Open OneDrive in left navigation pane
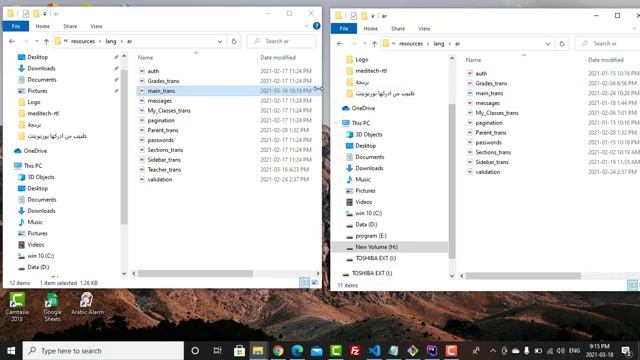 pos(35,151)
